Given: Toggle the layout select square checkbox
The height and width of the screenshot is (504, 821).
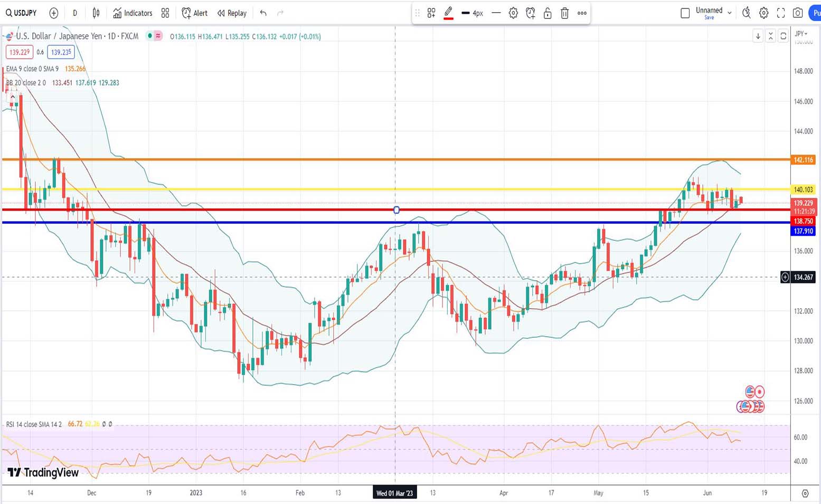Looking at the screenshot, I should 685,13.
